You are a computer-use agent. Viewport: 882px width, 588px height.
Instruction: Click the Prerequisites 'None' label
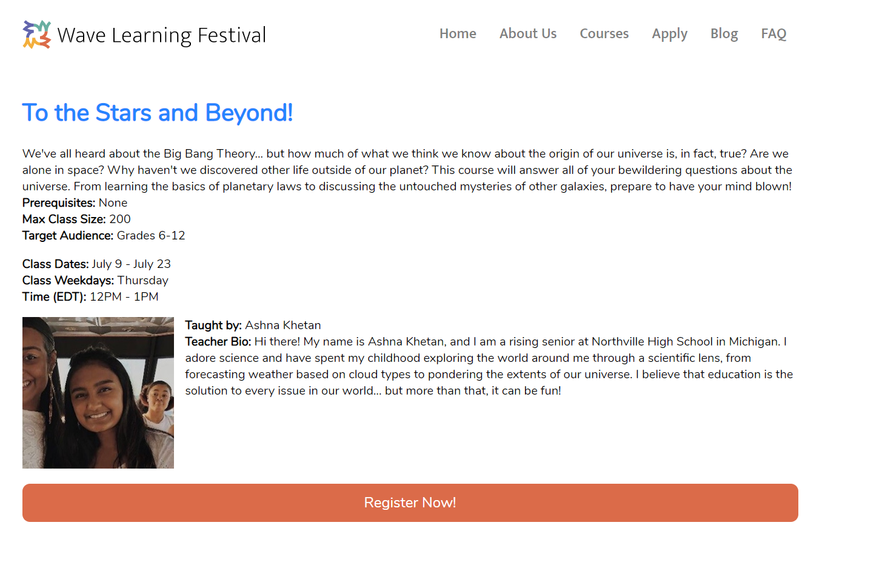113,202
